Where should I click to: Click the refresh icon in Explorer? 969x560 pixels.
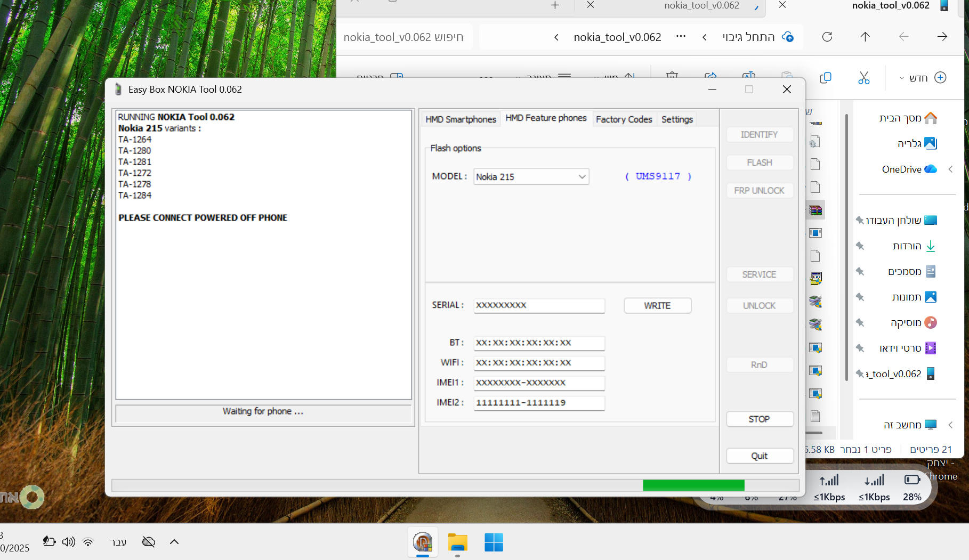pos(827,37)
